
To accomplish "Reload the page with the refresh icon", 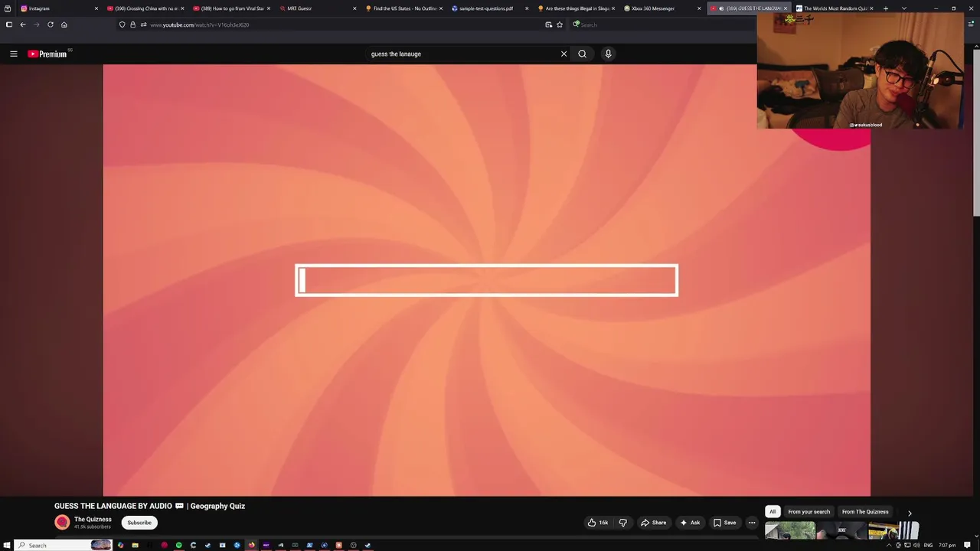I will tap(51, 24).
